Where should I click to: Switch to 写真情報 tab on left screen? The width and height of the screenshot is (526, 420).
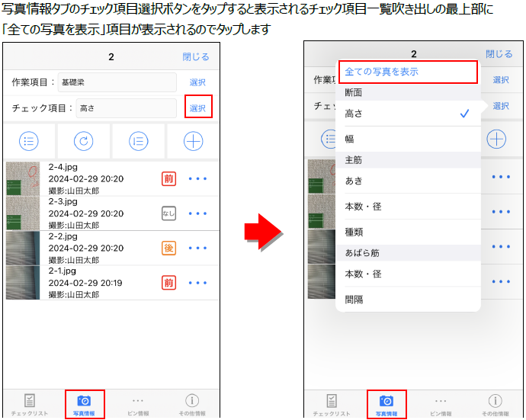tap(84, 403)
